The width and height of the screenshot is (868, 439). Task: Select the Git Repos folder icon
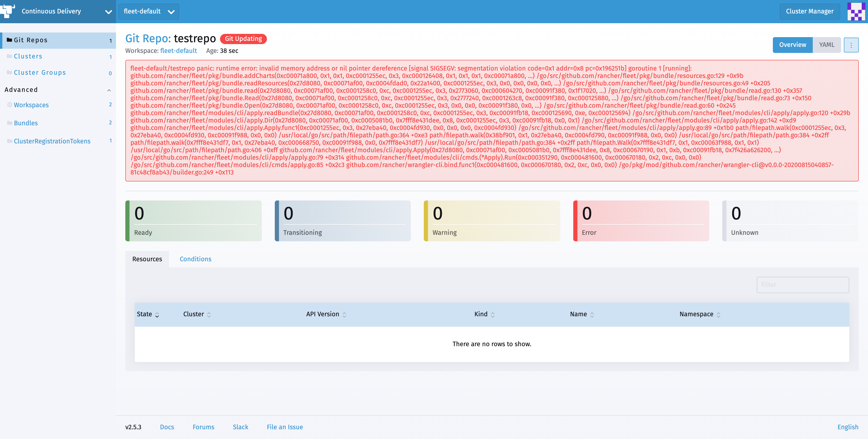pos(10,40)
